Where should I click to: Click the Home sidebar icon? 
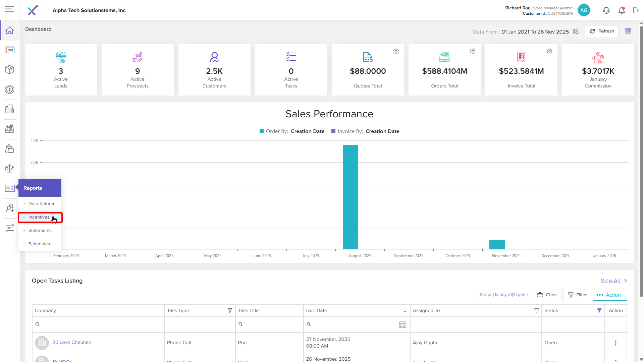click(x=10, y=30)
